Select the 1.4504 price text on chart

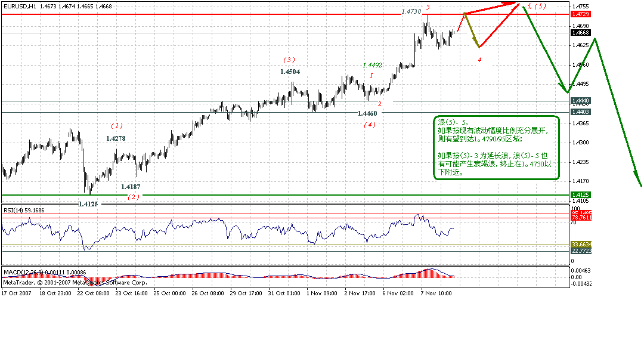pos(290,72)
